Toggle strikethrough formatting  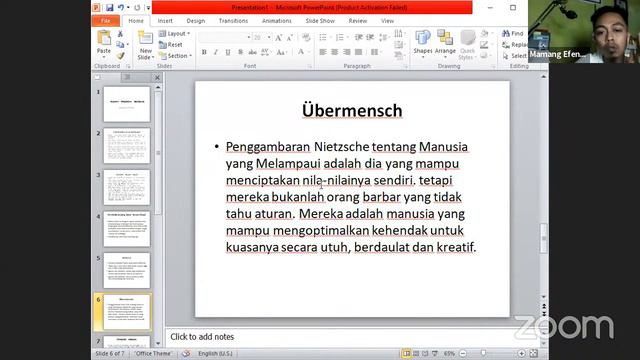(253, 52)
